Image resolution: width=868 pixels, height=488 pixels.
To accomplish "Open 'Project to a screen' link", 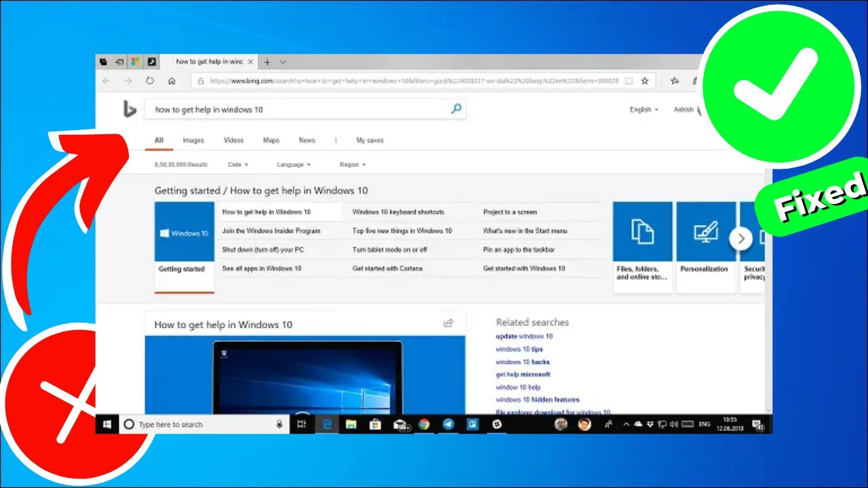I will [510, 212].
